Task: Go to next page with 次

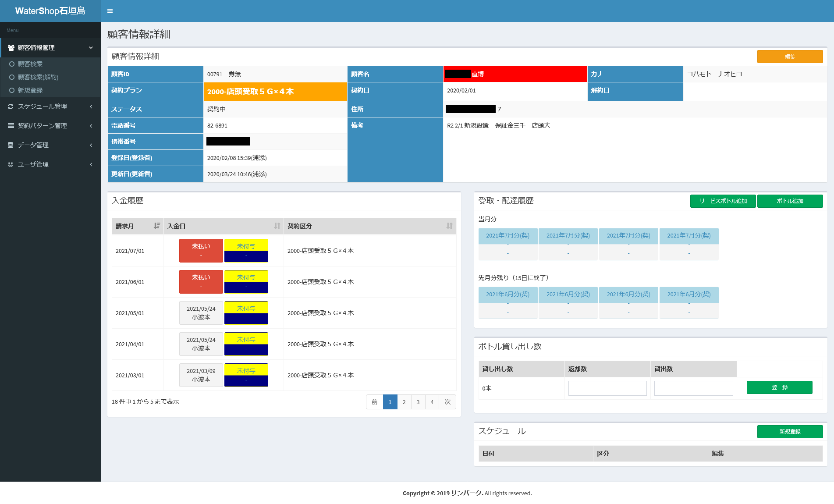Action: click(x=447, y=402)
